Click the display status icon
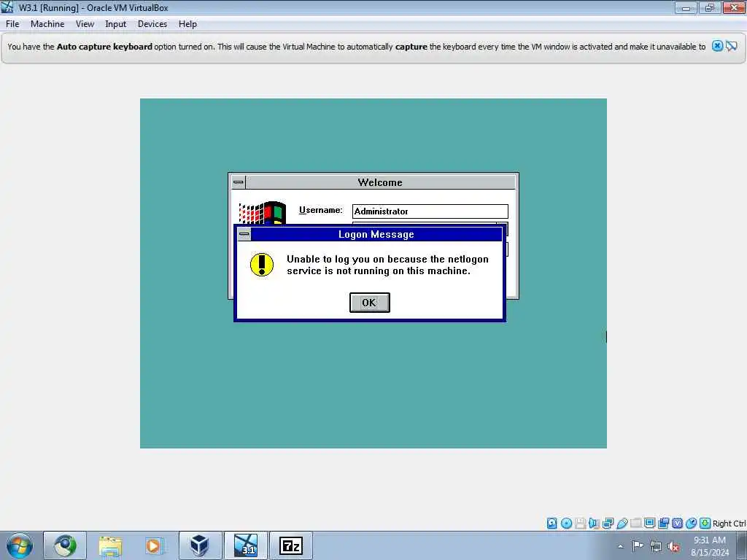The width and height of the screenshot is (747, 560). [649, 524]
